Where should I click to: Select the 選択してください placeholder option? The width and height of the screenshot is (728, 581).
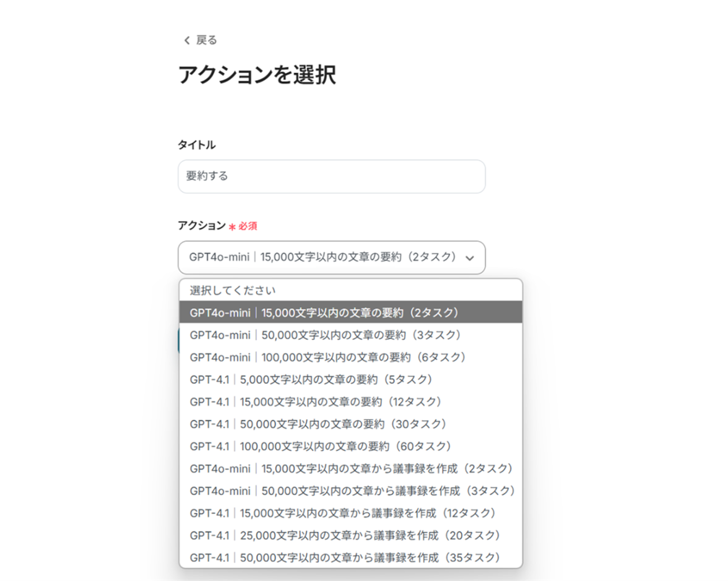351,290
